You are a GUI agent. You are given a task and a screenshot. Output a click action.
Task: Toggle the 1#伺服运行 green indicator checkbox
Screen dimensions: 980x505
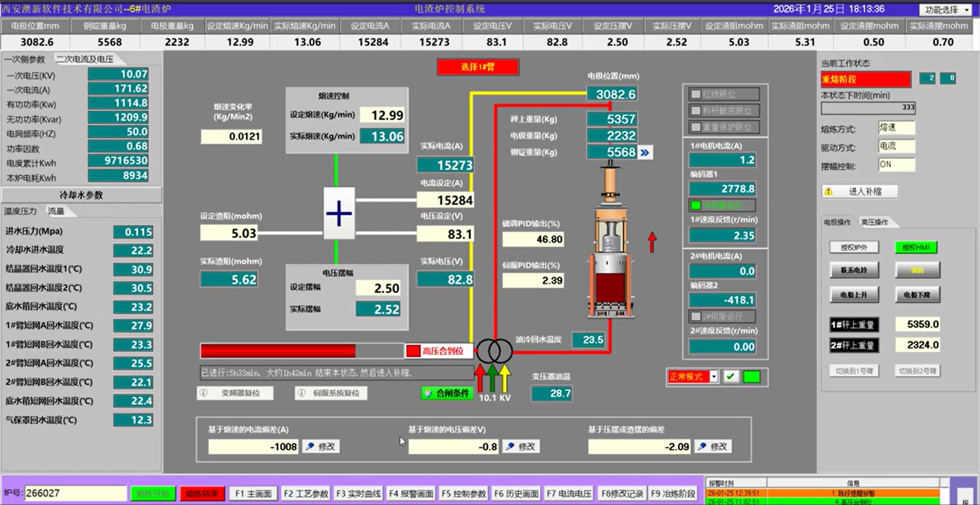point(696,205)
